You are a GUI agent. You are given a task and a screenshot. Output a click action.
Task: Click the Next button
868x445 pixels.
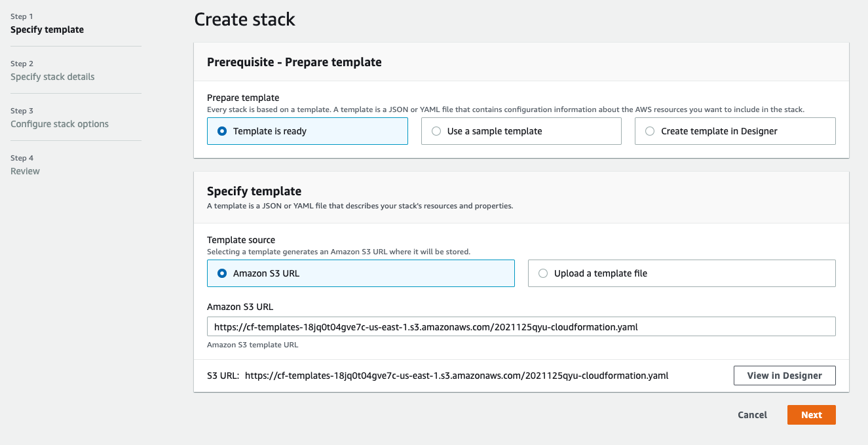tap(811, 414)
